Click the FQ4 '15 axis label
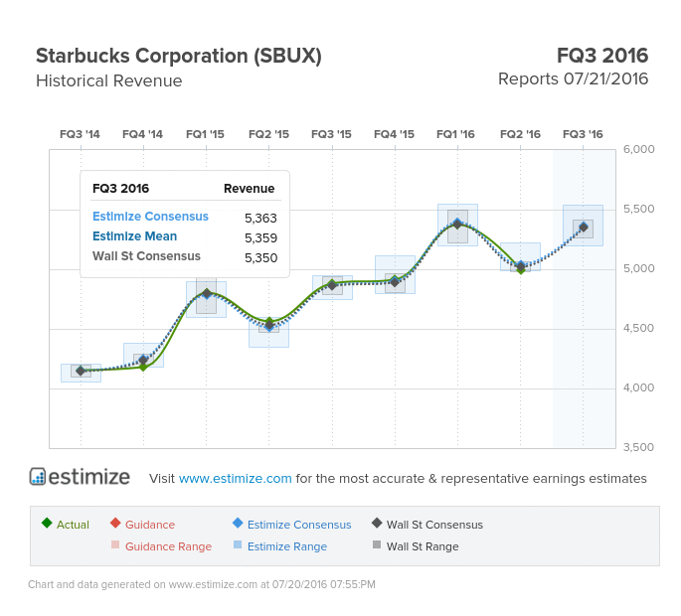 point(394,134)
